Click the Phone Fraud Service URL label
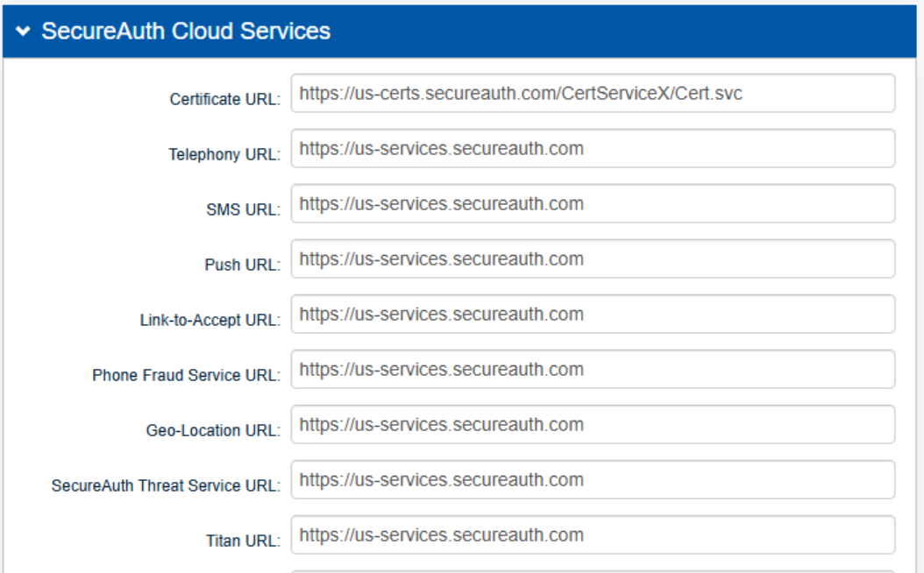 click(x=186, y=375)
